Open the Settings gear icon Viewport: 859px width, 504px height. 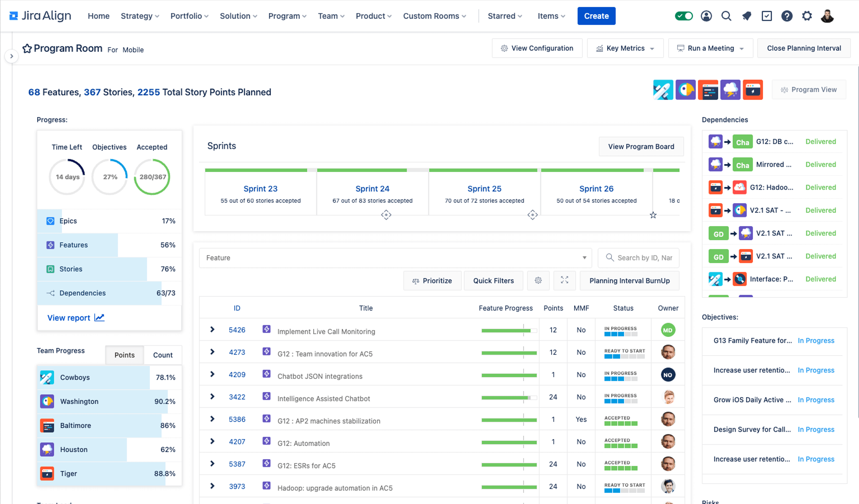(x=807, y=16)
